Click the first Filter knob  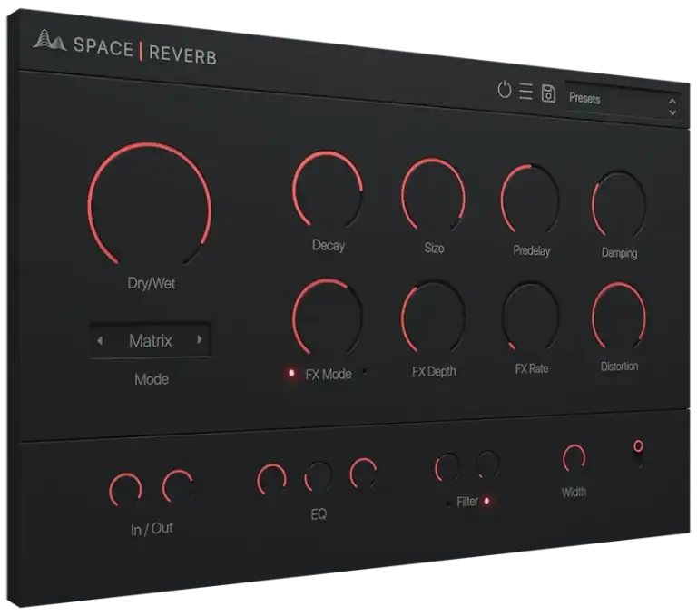click(x=447, y=467)
